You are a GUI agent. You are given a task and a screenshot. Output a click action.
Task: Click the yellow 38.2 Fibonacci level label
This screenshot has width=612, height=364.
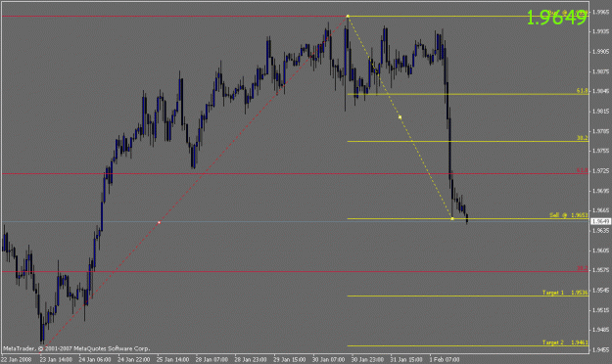582,138
